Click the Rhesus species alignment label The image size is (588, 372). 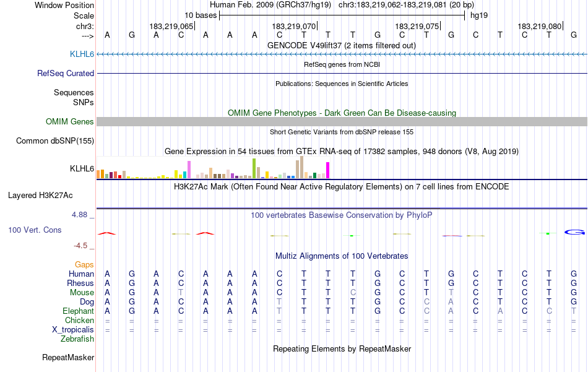80,283
